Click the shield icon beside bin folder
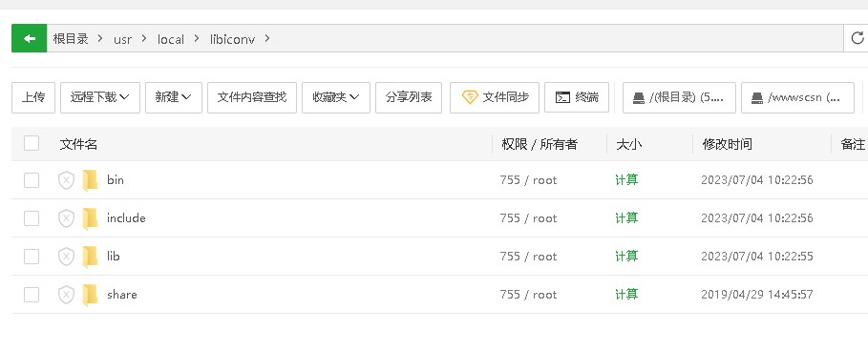This screenshot has width=868, height=351. coord(66,180)
